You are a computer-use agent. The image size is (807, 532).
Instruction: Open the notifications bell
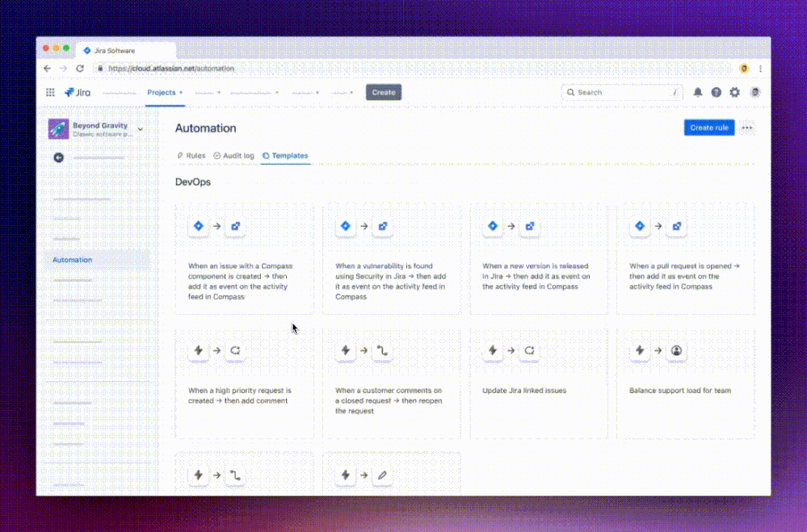[697, 92]
